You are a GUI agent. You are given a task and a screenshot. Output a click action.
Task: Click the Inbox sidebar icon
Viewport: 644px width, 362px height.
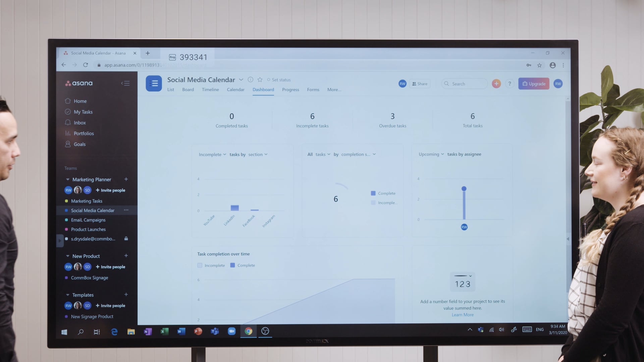68,122
